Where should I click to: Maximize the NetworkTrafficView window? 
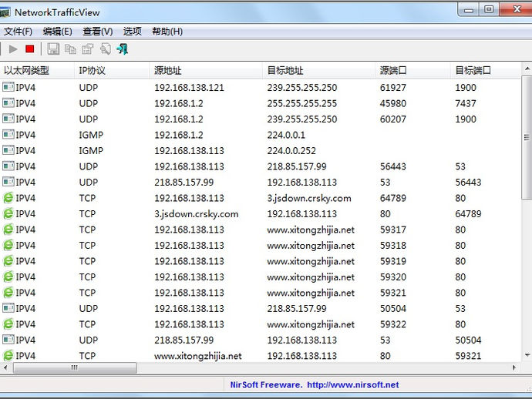coord(489,9)
